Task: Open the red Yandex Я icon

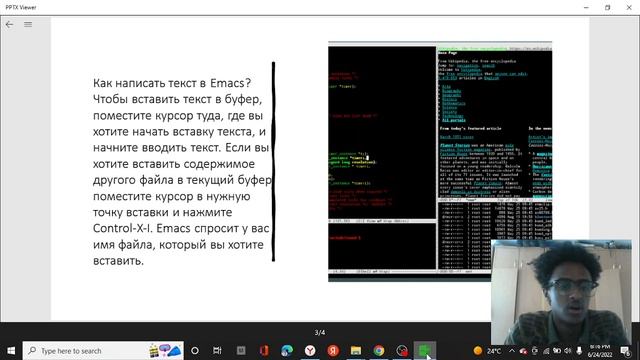Action: point(333,351)
